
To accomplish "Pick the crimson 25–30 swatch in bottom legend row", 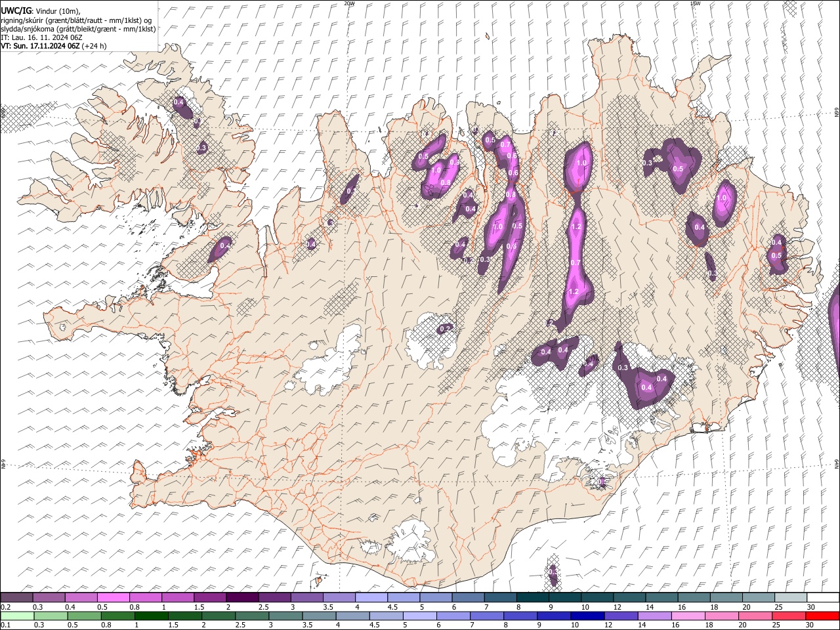I will 788,616.
